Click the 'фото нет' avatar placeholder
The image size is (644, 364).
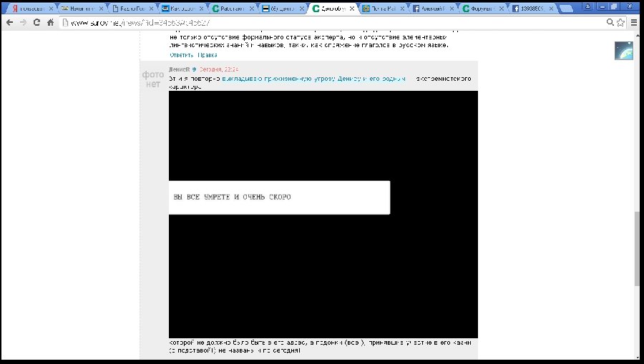pos(154,79)
